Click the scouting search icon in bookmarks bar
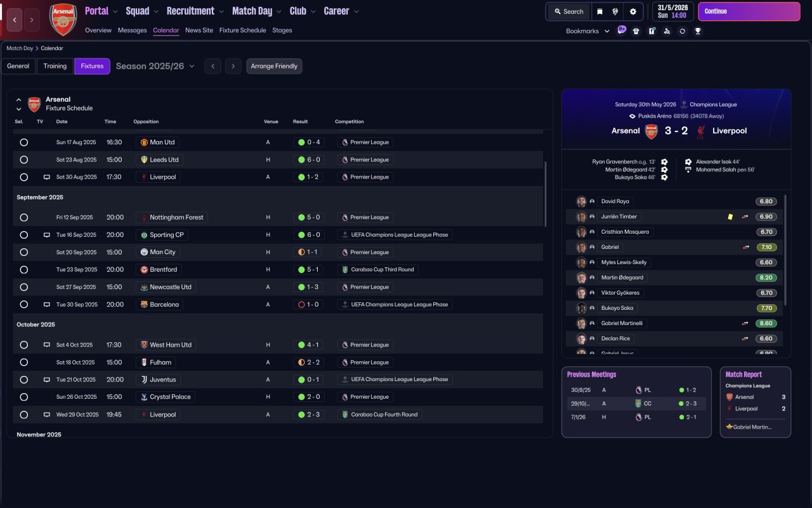 click(x=667, y=31)
